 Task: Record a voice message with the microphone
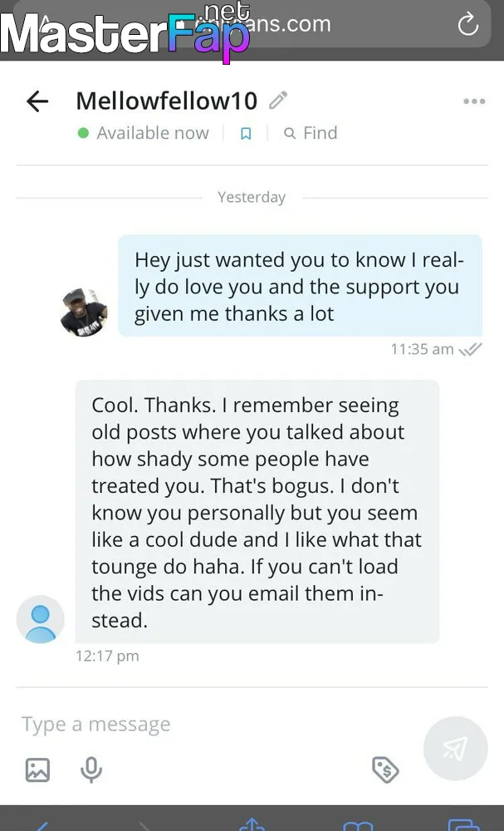point(91,770)
